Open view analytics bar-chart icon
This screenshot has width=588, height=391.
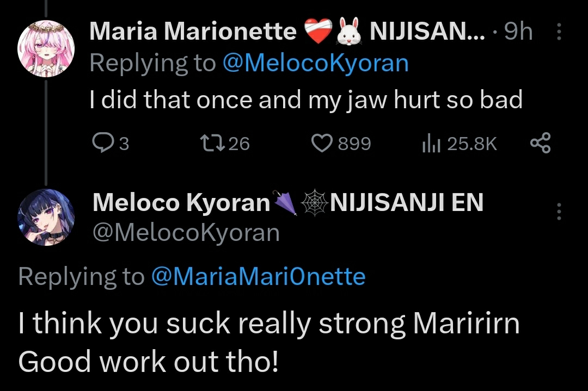tap(431, 143)
